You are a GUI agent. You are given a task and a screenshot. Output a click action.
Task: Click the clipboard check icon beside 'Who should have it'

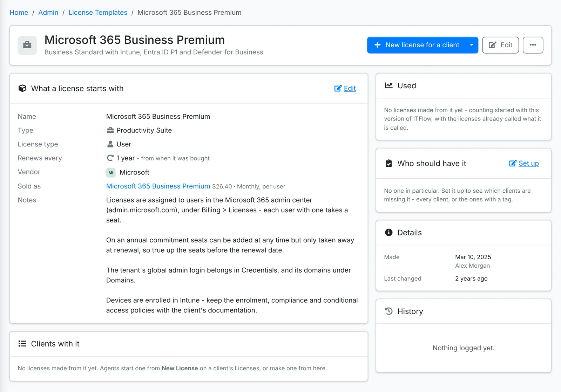point(388,163)
